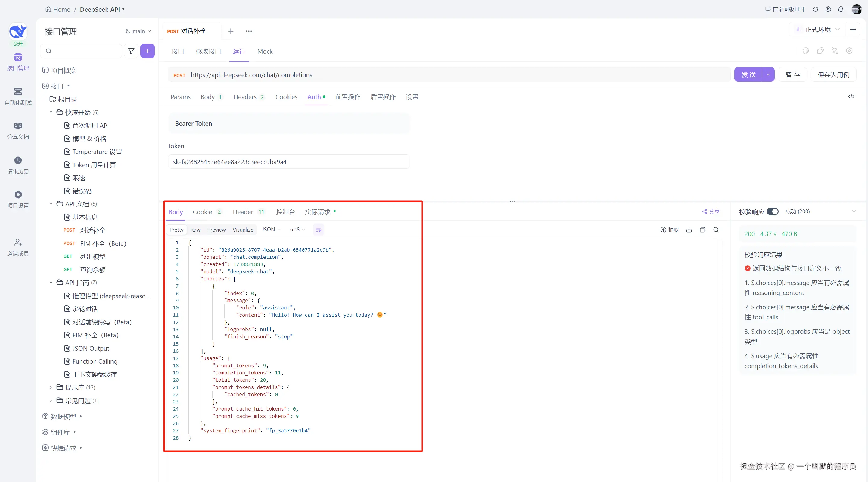This screenshot has width=868, height=482.
Task: Click the Token input field
Action: pyautogui.click(x=288, y=162)
